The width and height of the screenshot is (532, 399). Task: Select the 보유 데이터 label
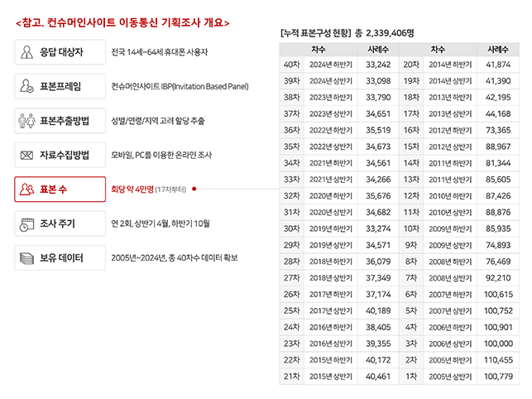point(61,257)
